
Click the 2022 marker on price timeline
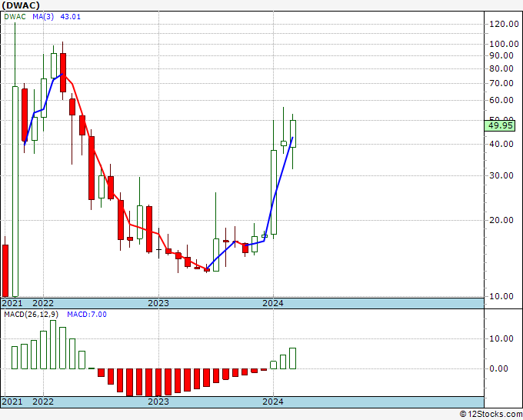(x=43, y=303)
